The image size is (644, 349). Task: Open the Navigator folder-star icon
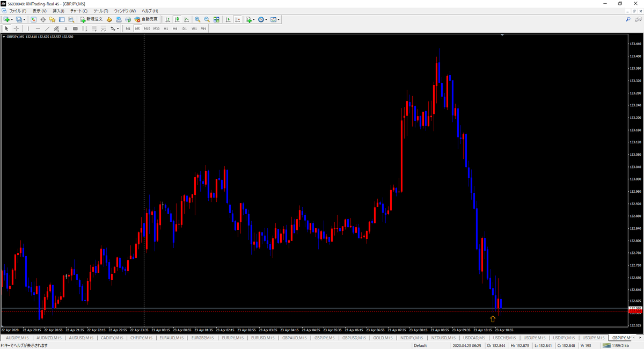pyautogui.click(x=52, y=19)
